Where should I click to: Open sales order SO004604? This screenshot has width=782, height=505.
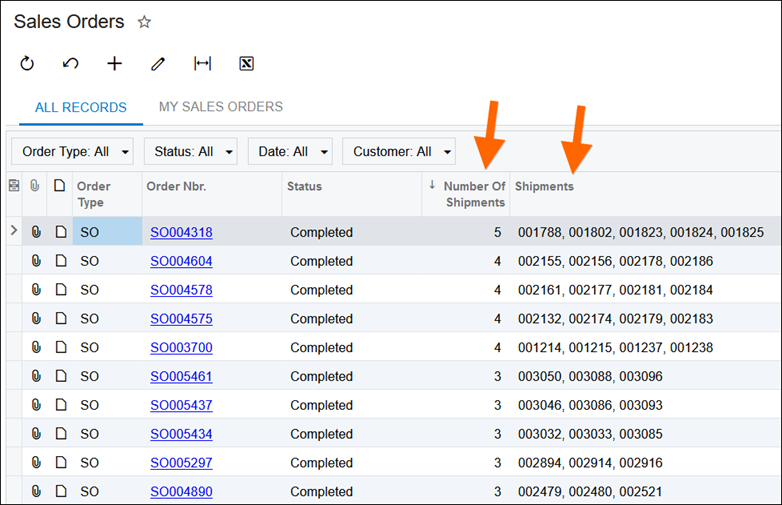(x=182, y=261)
